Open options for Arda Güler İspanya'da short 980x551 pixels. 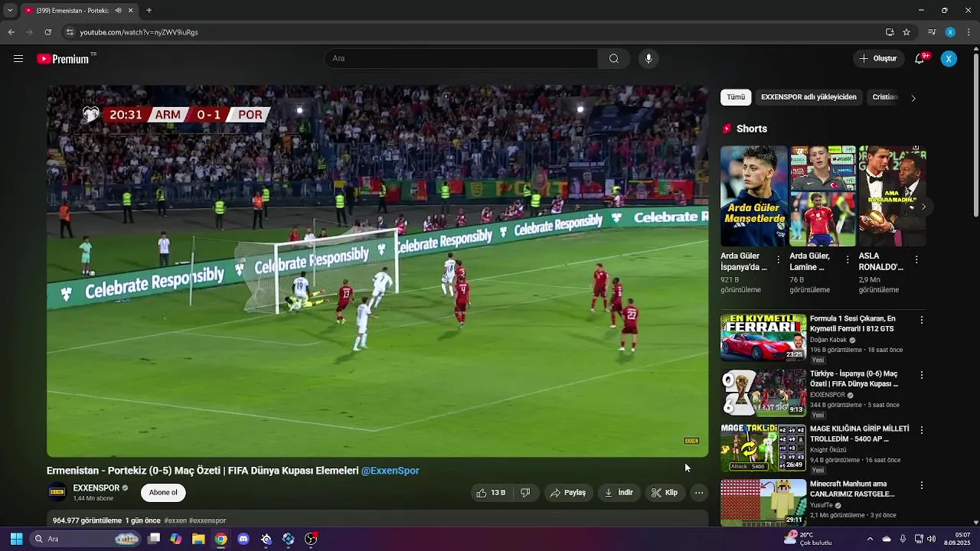pos(779,260)
